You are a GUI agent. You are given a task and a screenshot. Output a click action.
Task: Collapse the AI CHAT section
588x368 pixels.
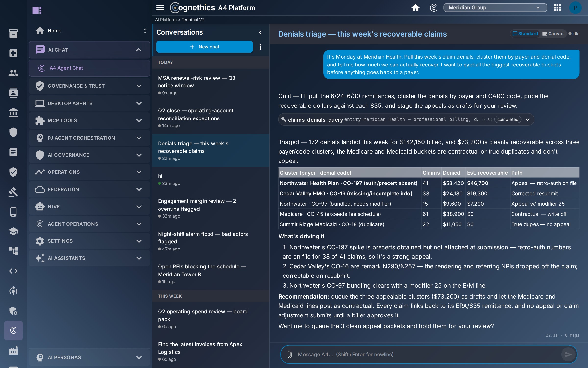point(89,50)
